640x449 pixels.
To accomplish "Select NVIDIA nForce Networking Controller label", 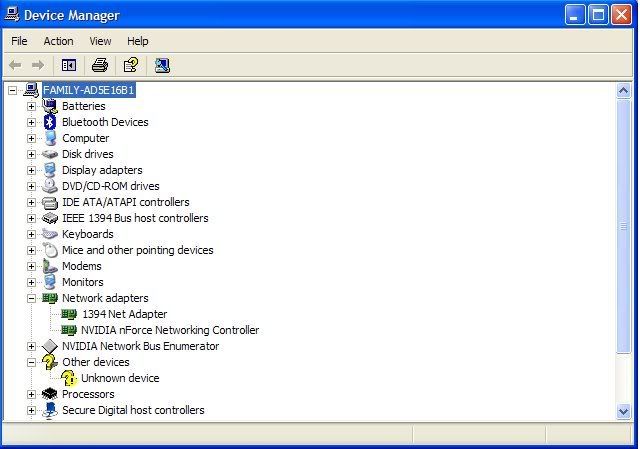I will (x=170, y=330).
